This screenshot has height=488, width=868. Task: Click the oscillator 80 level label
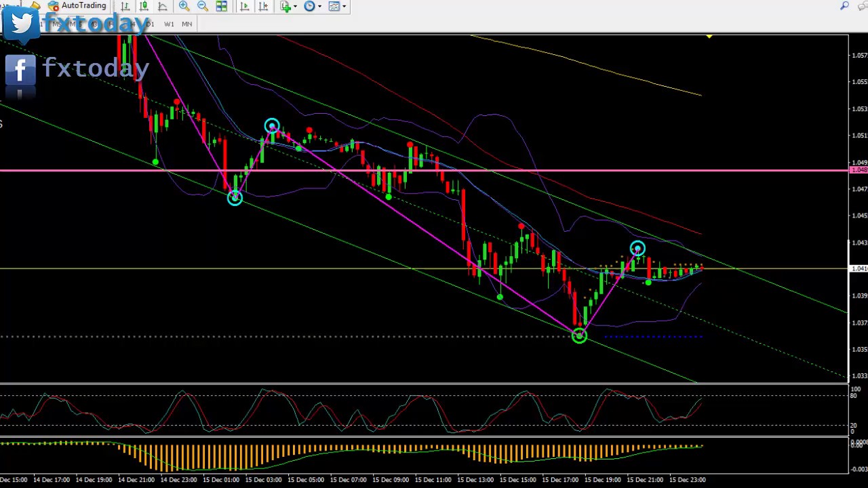pos(853,396)
